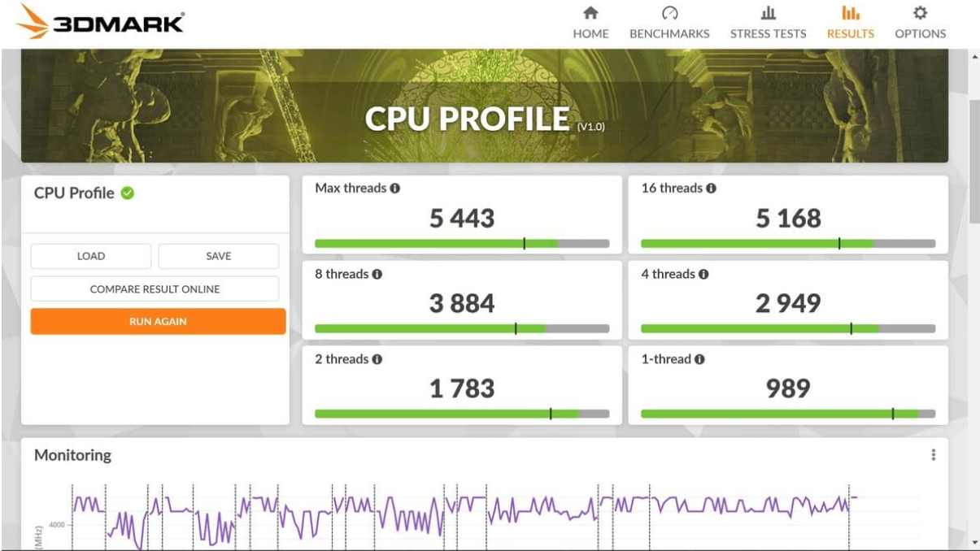The height and width of the screenshot is (551, 980).
Task: Click the 2 threads score bar
Action: point(462,414)
